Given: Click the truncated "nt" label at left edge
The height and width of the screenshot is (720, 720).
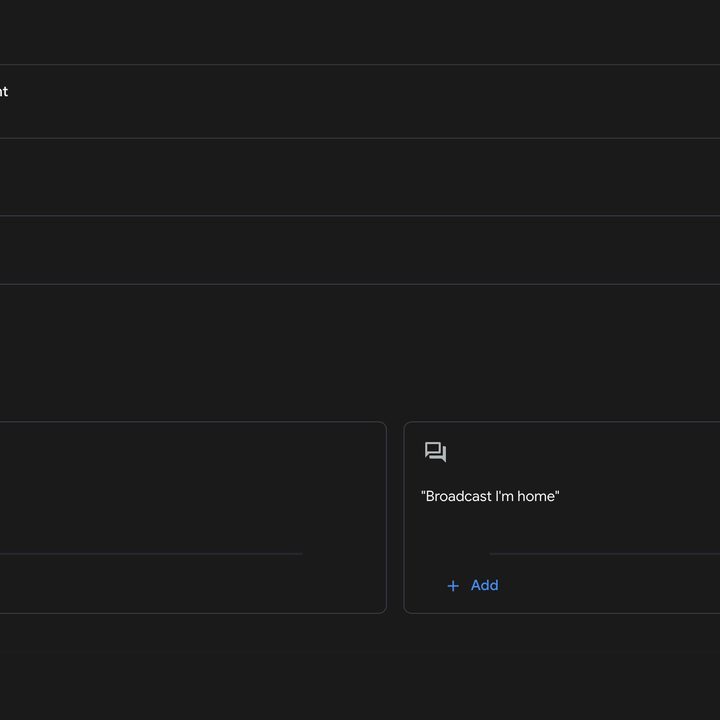Looking at the screenshot, I should pos(4,91).
